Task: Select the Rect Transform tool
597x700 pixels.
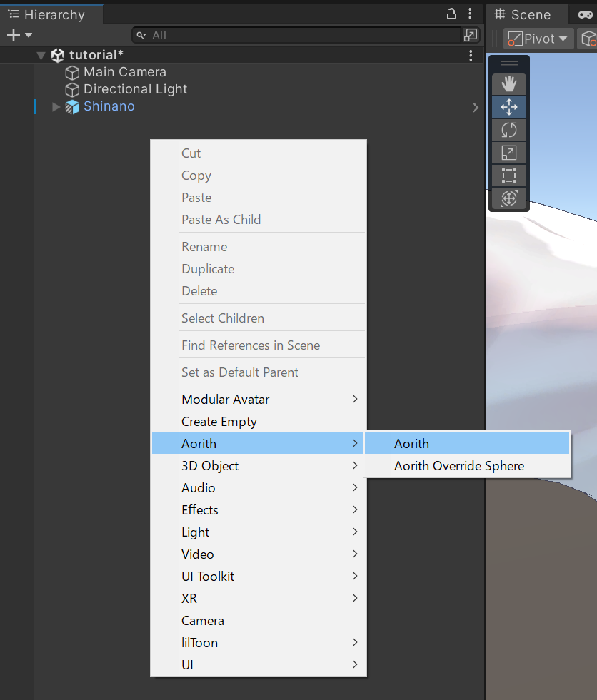Action: 508,175
